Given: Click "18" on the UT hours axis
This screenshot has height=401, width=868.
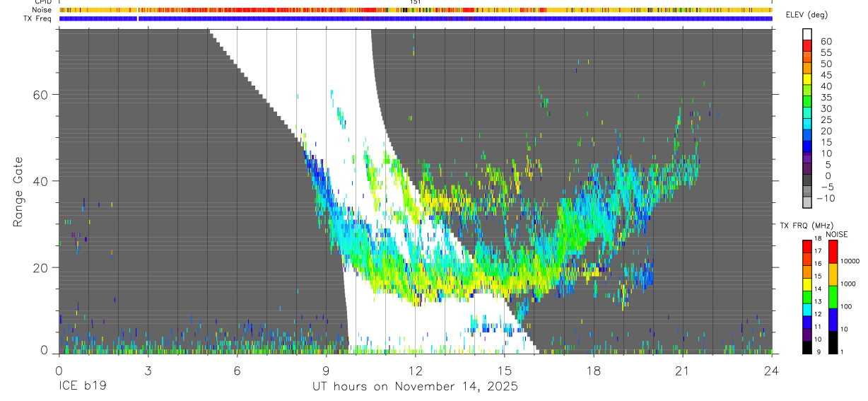Looking at the screenshot, I should pyautogui.click(x=593, y=370).
